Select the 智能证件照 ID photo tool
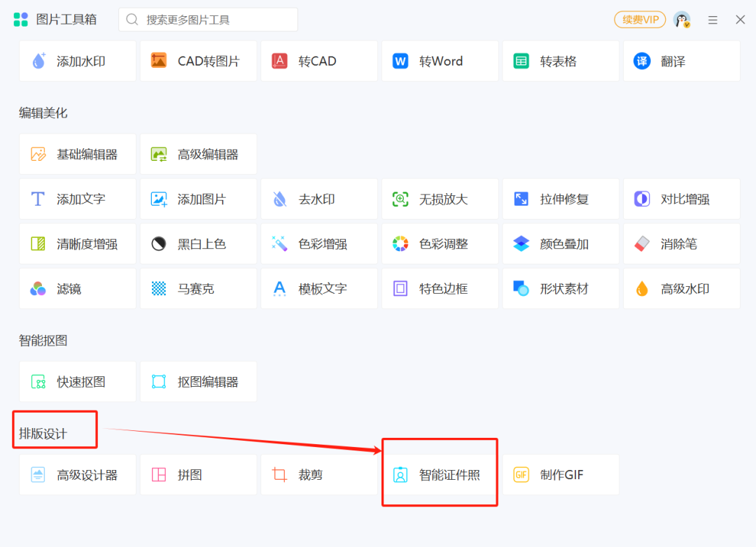This screenshot has width=756, height=547. coord(440,473)
